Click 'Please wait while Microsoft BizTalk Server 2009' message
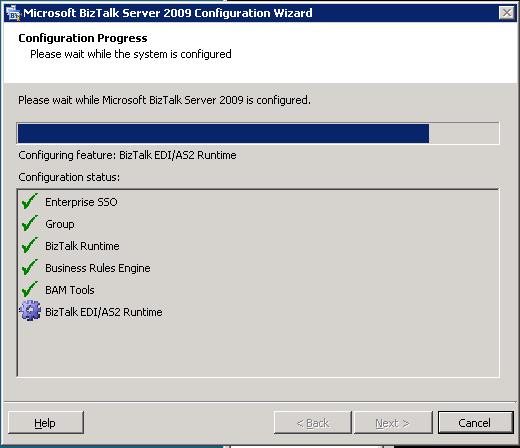Viewport: 520px width, 448px height. [164, 100]
